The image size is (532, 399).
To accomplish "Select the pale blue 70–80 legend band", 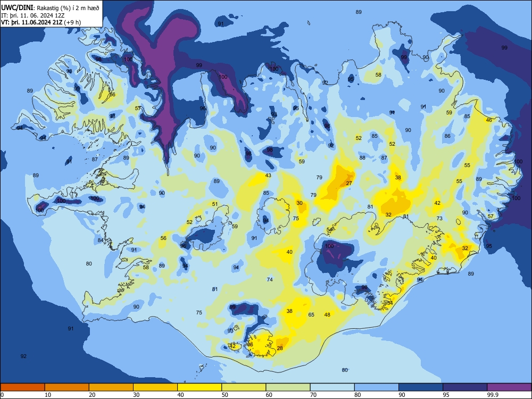I will [332, 387].
